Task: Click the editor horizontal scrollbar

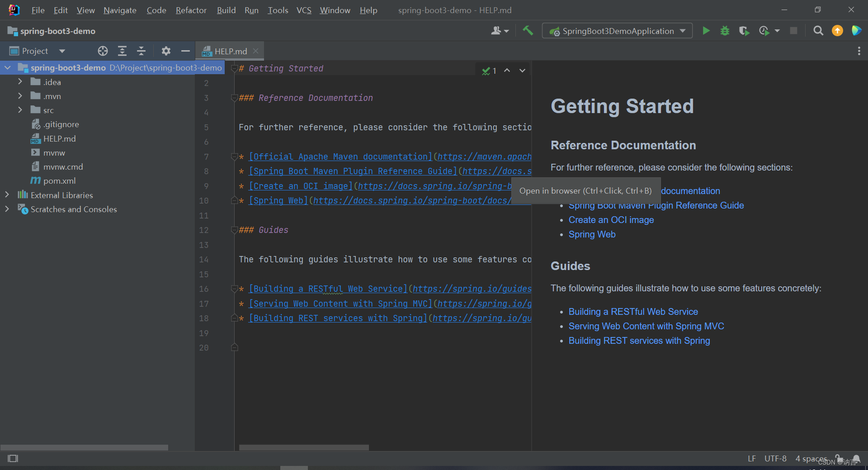Action: click(304, 447)
